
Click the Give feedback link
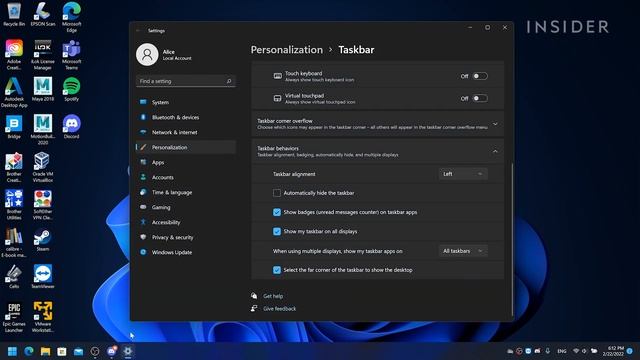[x=280, y=309]
